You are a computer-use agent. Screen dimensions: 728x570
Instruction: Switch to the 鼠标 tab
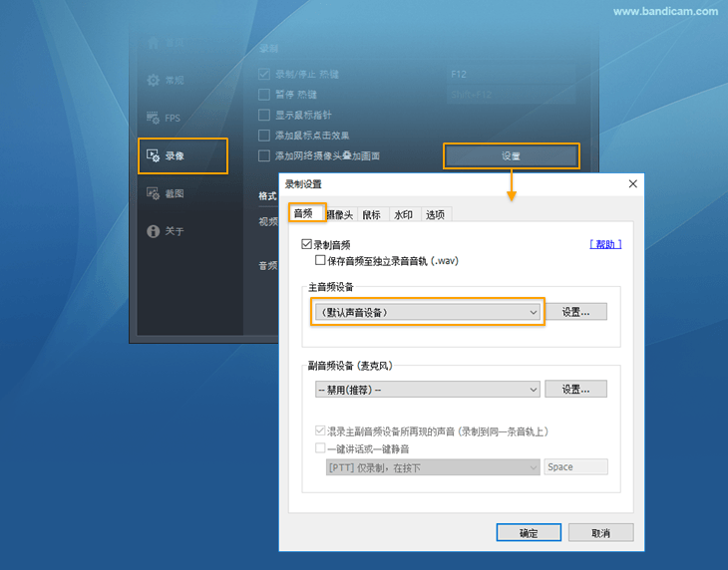[x=372, y=214]
